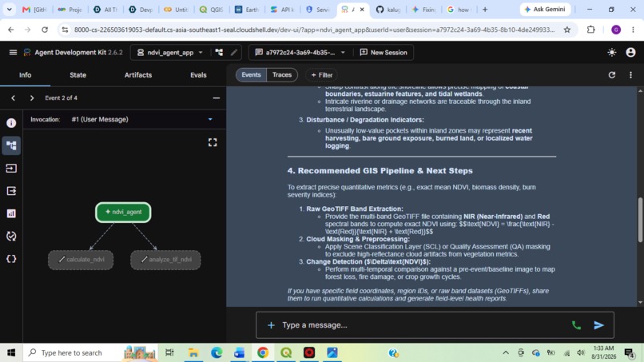Click the browser back button
644x362 pixels.
10,30
